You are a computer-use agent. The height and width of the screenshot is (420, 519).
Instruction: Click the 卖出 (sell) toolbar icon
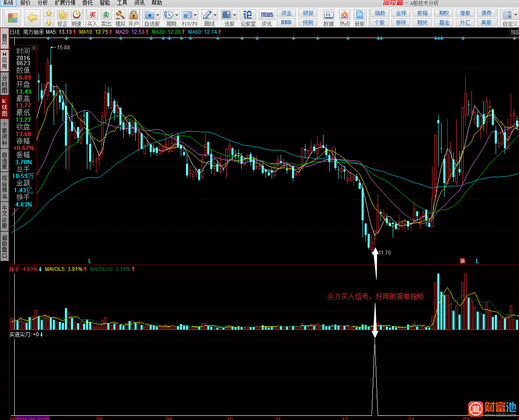coord(106,16)
